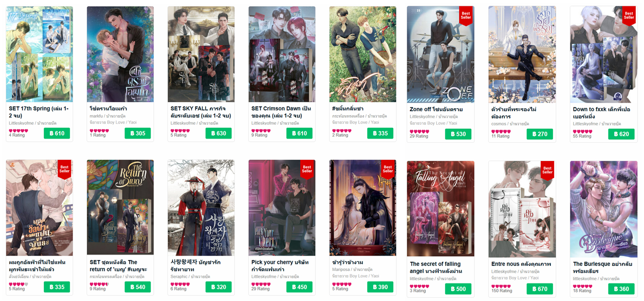Image resolution: width=644 pixels, height=301 pixels.
Task: Click the ฿ 360 price button
Action: 621,289
